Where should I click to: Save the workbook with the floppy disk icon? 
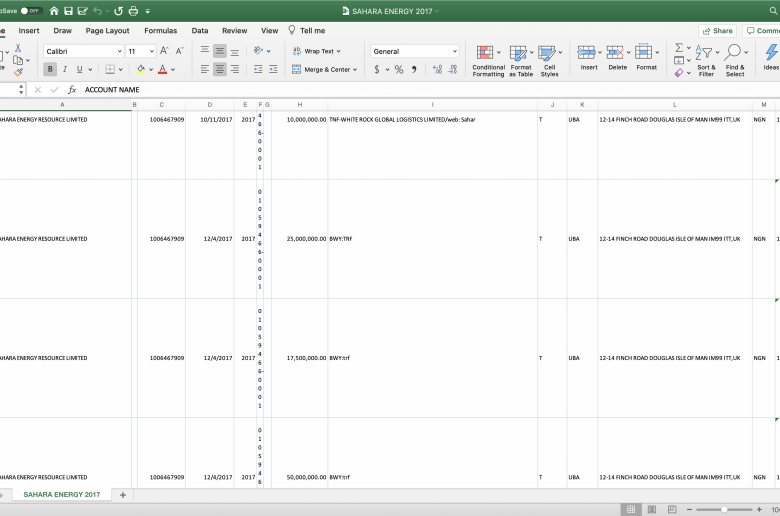(x=69, y=11)
